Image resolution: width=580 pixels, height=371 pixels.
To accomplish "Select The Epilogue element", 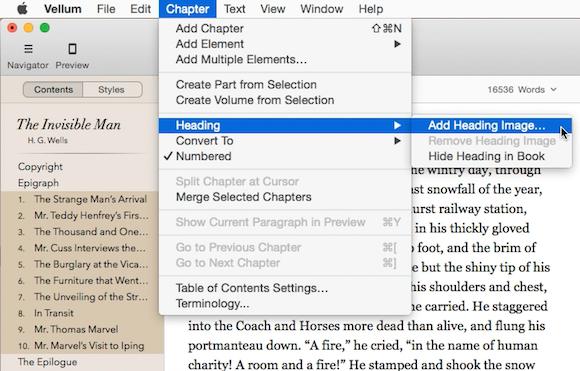I will click(47, 362).
